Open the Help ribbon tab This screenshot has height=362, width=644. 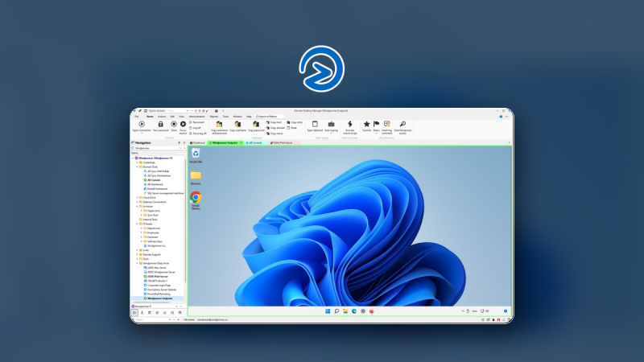tap(249, 117)
